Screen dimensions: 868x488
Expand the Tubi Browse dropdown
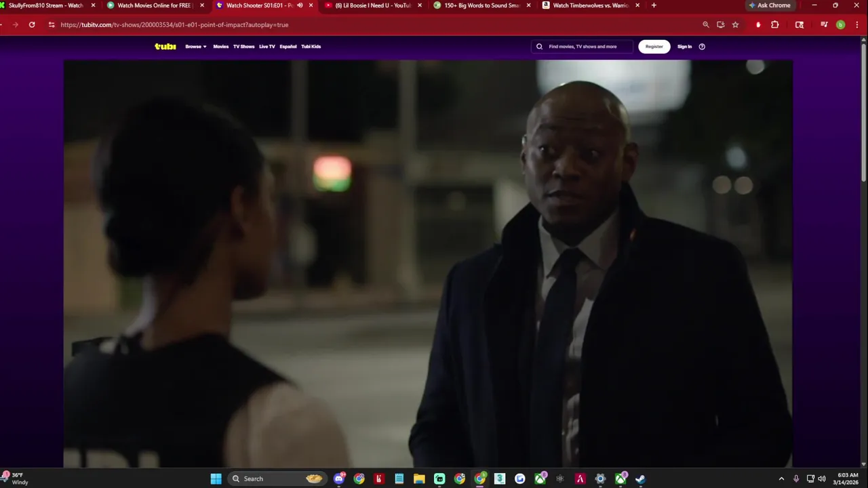(x=196, y=47)
